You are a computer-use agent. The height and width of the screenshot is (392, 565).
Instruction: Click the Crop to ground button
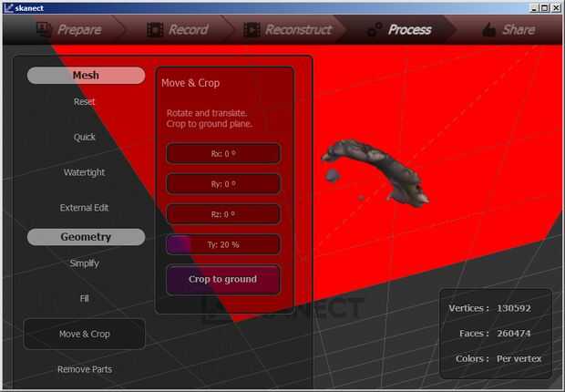click(x=223, y=280)
